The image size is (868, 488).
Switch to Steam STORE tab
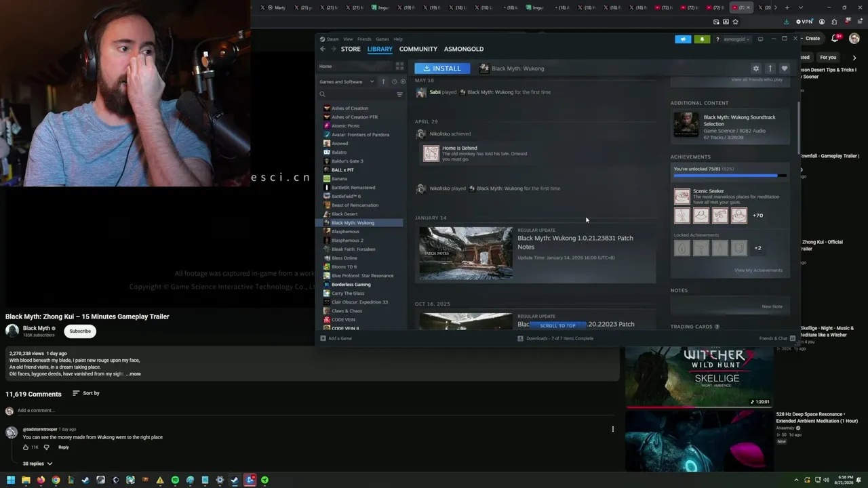(x=351, y=49)
